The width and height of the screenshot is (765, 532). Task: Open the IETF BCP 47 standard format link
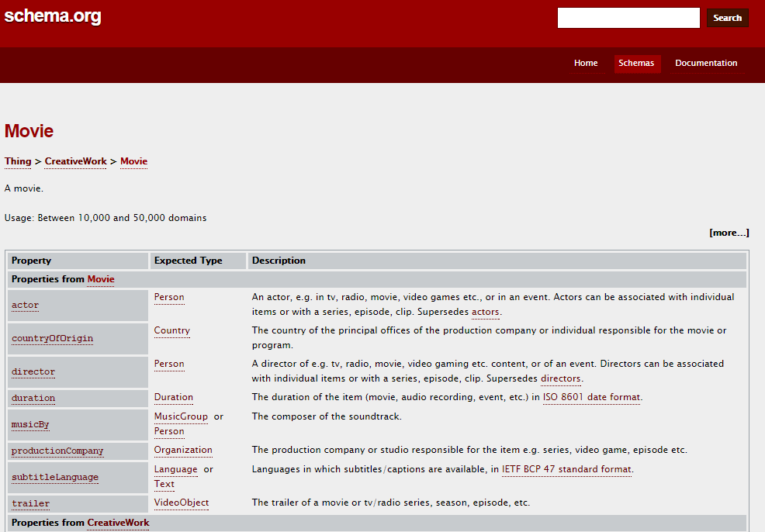coord(567,470)
